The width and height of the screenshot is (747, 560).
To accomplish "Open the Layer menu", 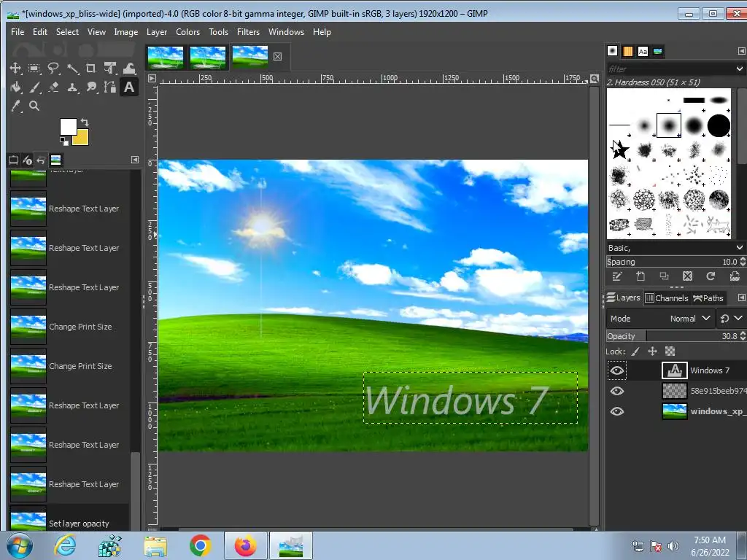I will [x=156, y=32].
